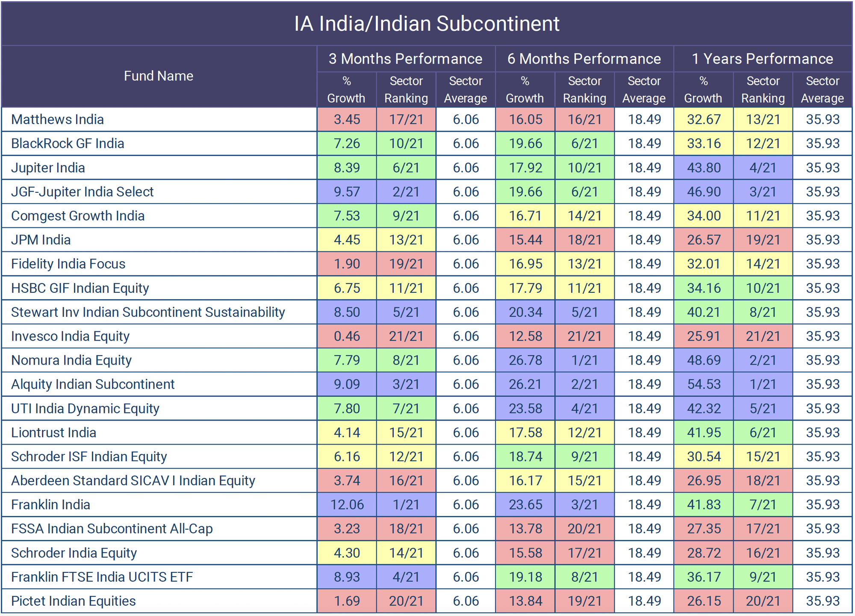The height and width of the screenshot is (616, 855).
Task: Select Aberdeen Standard SICAV I Indian Equity
Action: click(133, 480)
